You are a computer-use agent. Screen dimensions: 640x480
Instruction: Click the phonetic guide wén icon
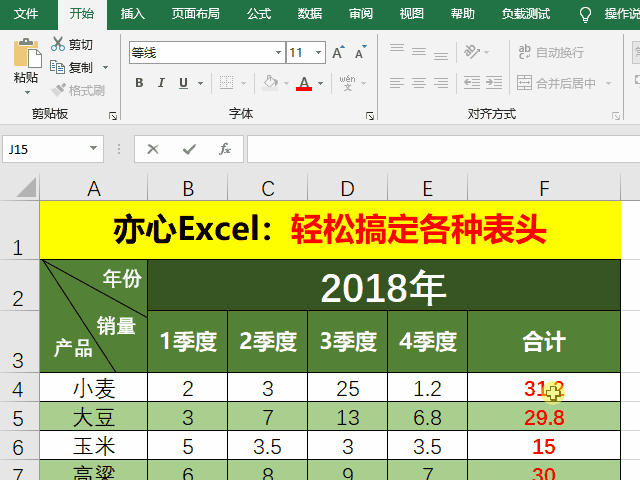click(347, 83)
